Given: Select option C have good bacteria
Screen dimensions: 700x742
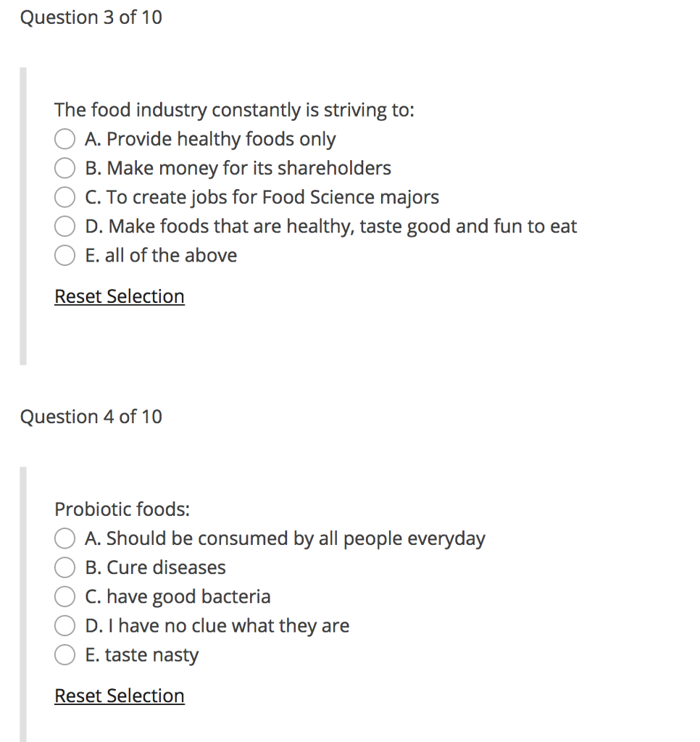Looking at the screenshot, I should point(64,596).
